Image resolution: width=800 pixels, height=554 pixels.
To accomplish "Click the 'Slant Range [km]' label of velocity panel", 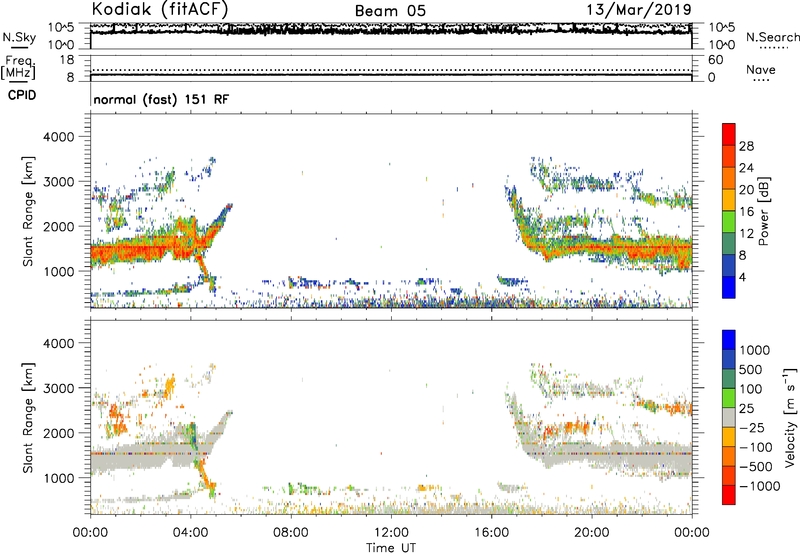I will tap(28, 418).
